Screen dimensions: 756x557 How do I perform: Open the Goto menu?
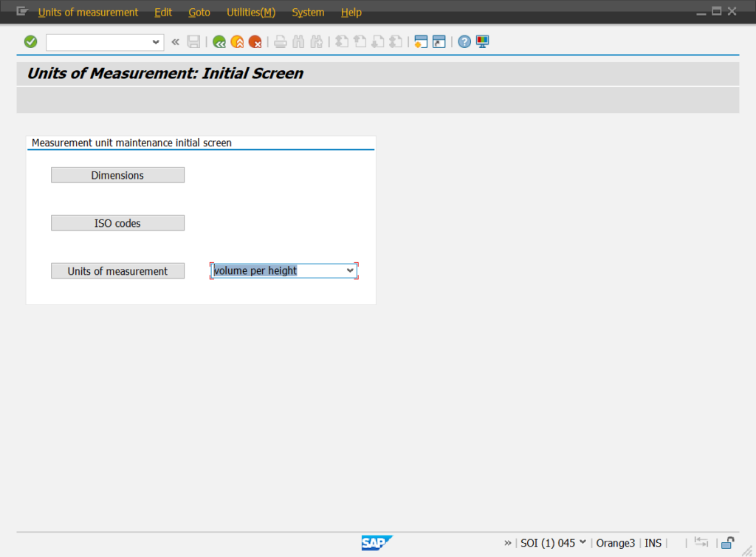pyautogui.click(x=199, y=12)
